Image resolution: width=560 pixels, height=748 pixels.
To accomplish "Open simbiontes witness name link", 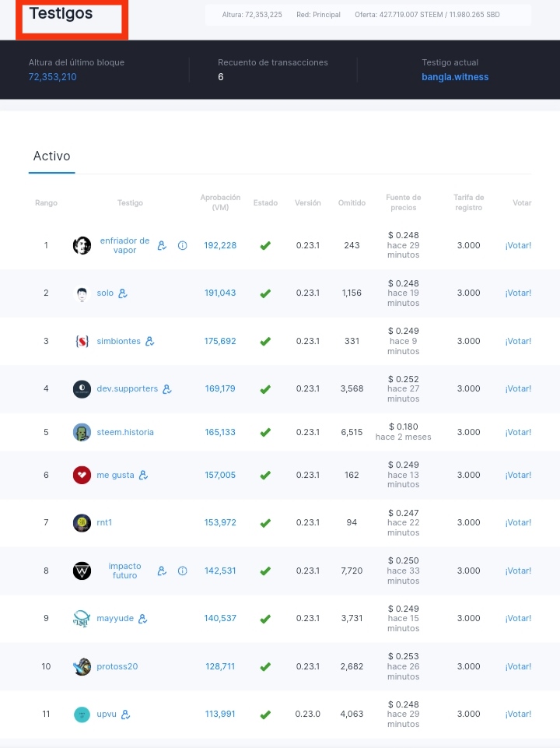I will click(x=119, y=341).
